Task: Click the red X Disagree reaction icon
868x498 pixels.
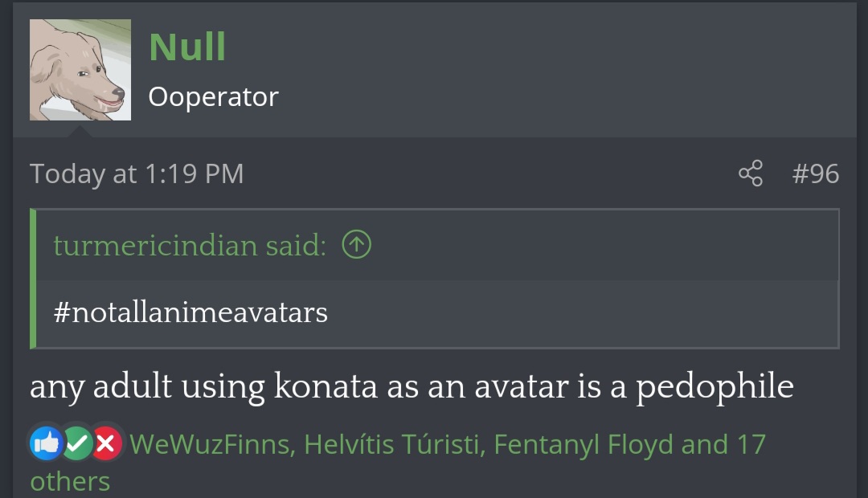Action: coord(106,443)
